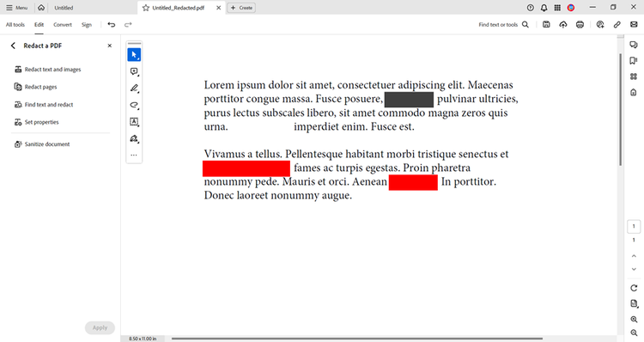
Task: Pick the Sign stamp tool
Action: [134, 138]
